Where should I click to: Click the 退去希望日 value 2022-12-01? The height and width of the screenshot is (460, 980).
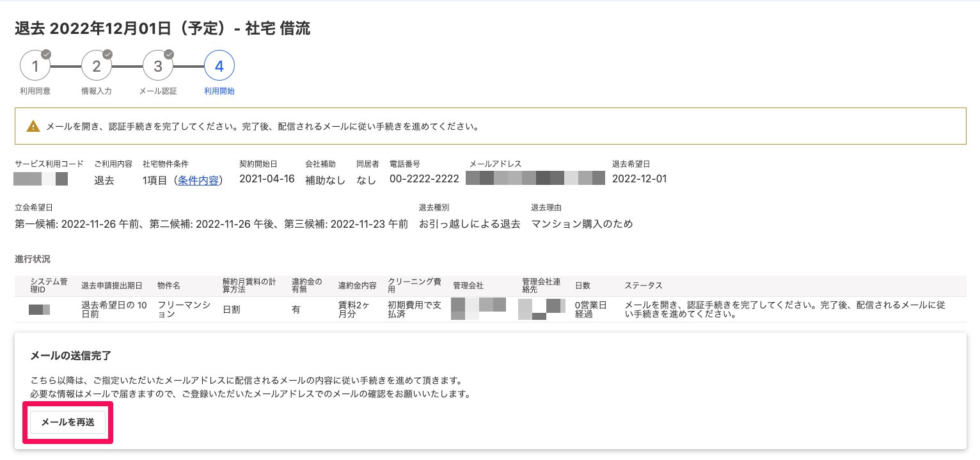tap(639, 179)
